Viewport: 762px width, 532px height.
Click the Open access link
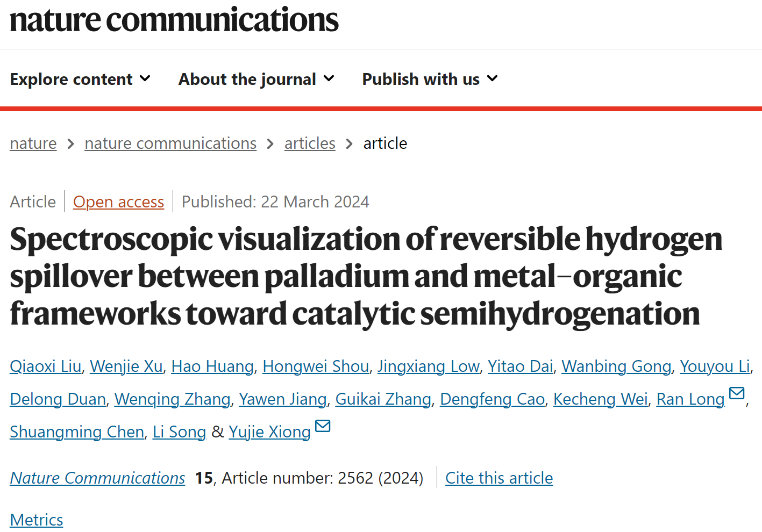118,202
